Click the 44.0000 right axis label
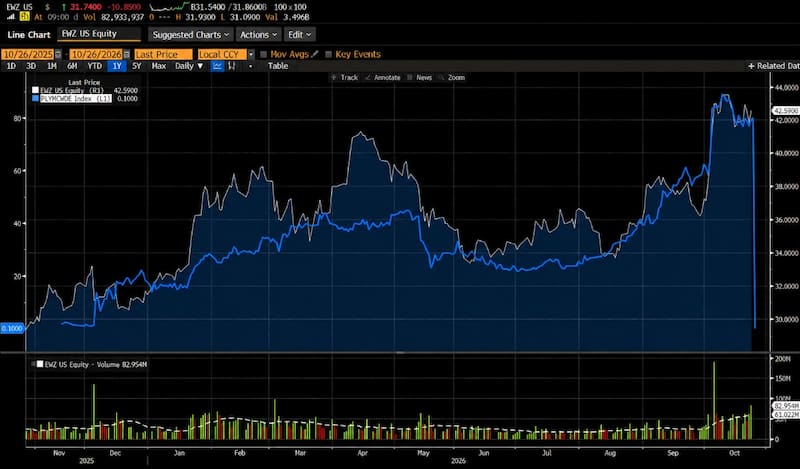The width and height of the screenshot is (800, 469). (x=786, y=87)
